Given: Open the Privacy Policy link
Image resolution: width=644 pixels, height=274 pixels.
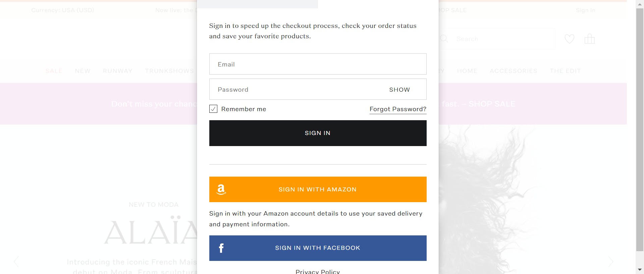Looking at the screenshot, I should [318, 271].
